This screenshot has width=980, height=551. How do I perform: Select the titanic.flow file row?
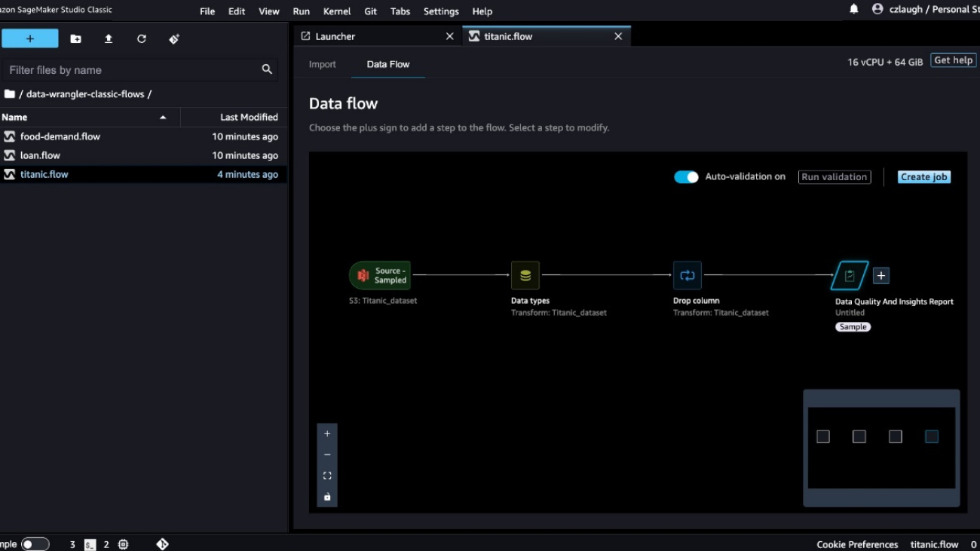[143, 174]
